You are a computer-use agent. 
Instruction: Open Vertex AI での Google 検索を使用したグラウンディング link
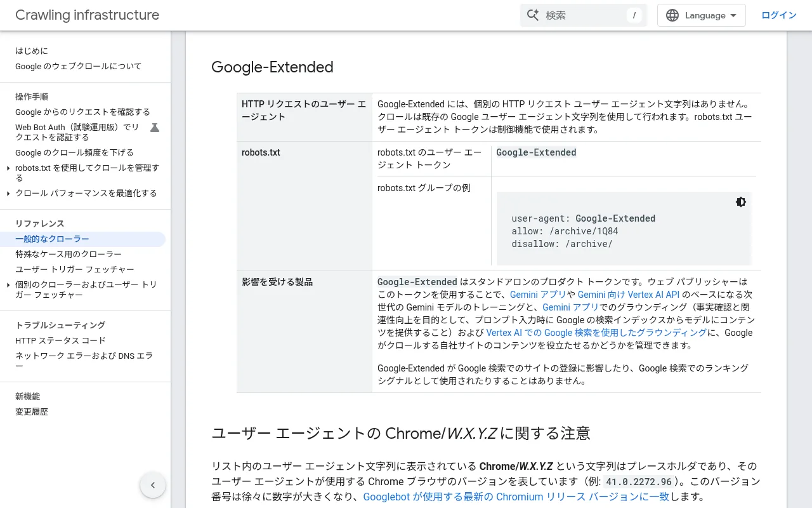click(596, 333)
